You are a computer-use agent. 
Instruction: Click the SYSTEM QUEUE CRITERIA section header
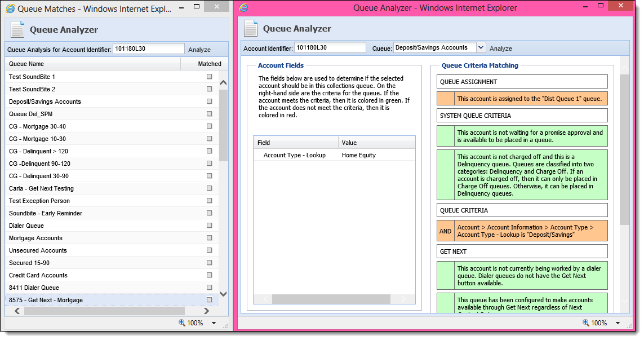tap(522, 116)
